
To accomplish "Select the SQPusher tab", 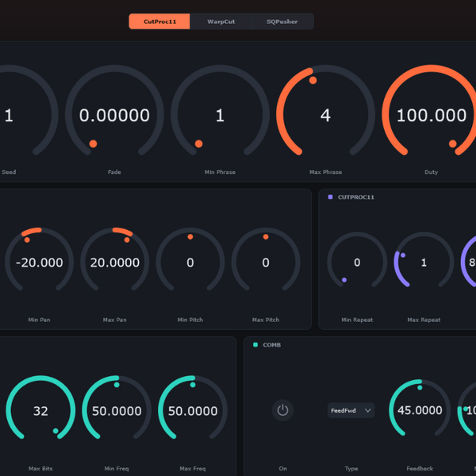I will coord(282,21).
